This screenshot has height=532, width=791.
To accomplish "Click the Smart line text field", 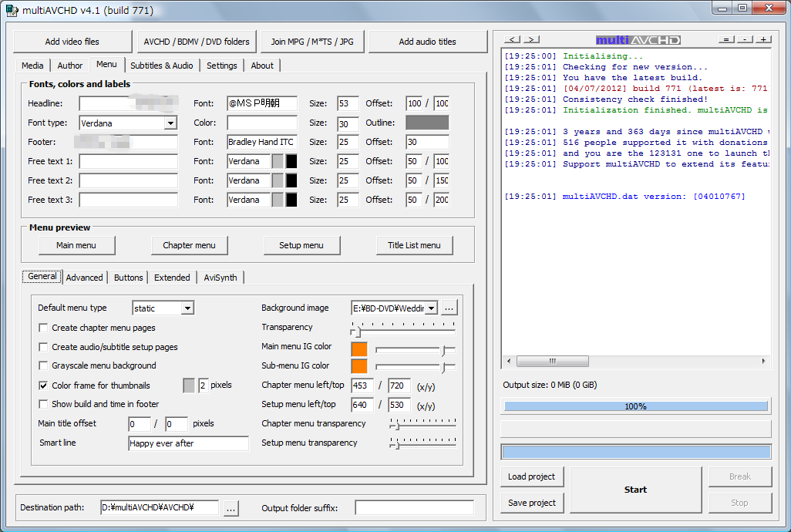I will [x=188, y=443].
